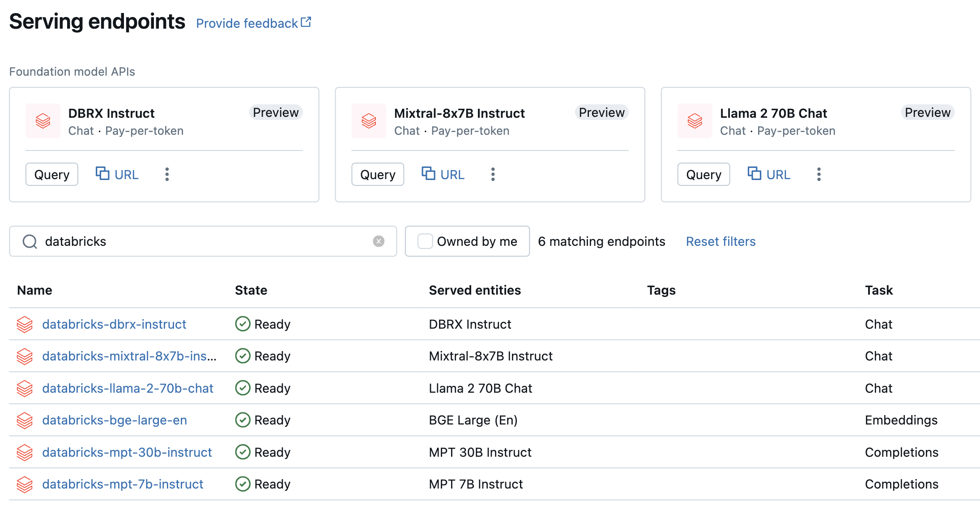Click the DBRX Instruct card model icon
The width and height of the screenshot is (980, 506).
(43, 121)
